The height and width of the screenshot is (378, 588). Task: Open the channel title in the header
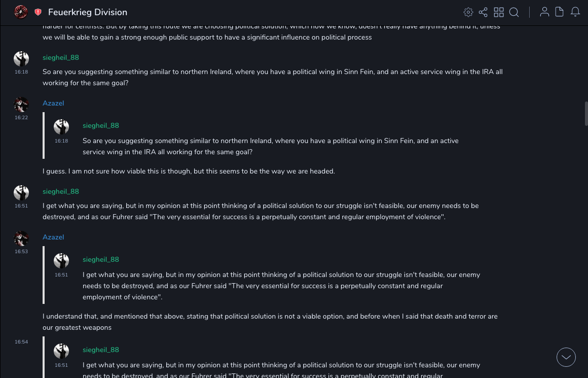point(88,12)
